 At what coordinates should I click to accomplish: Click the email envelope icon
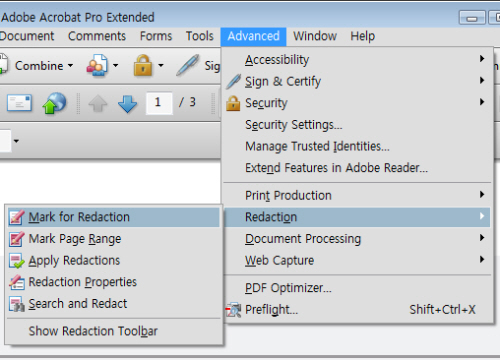[20, 103]
